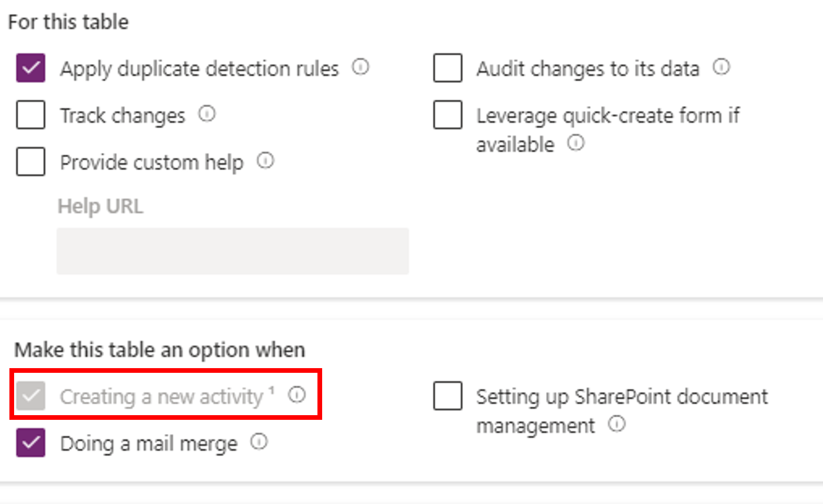Click info icon after Leverage quick-create form
Screen dimensions: 823x504
(576, 143)
